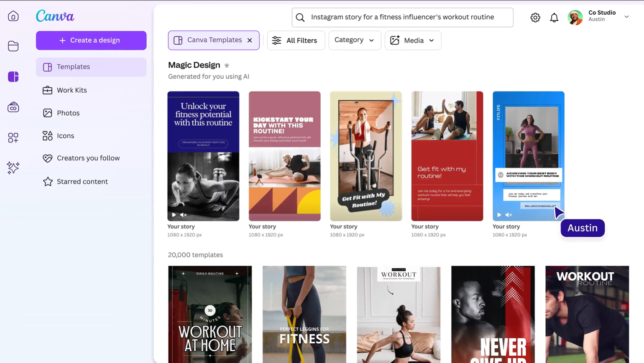Open the Kickstart your day story template
644x363 pixels.
coord(284,156)
